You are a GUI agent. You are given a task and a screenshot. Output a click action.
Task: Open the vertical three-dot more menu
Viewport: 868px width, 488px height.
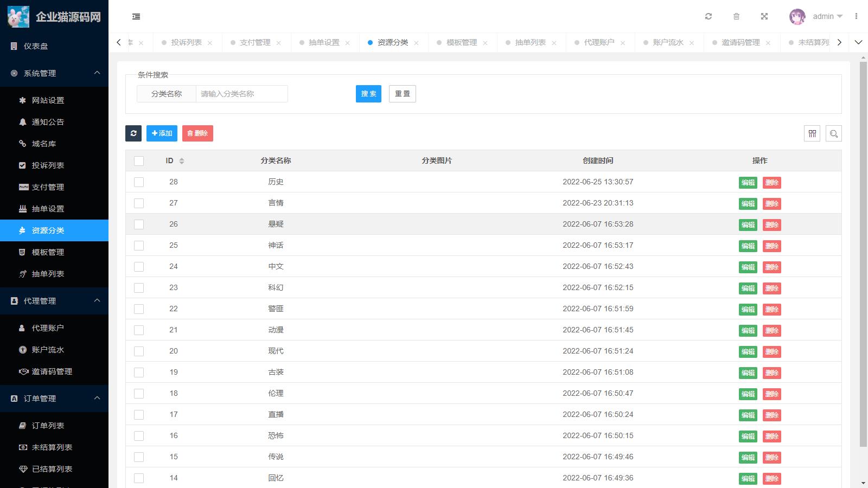(856, 16)
